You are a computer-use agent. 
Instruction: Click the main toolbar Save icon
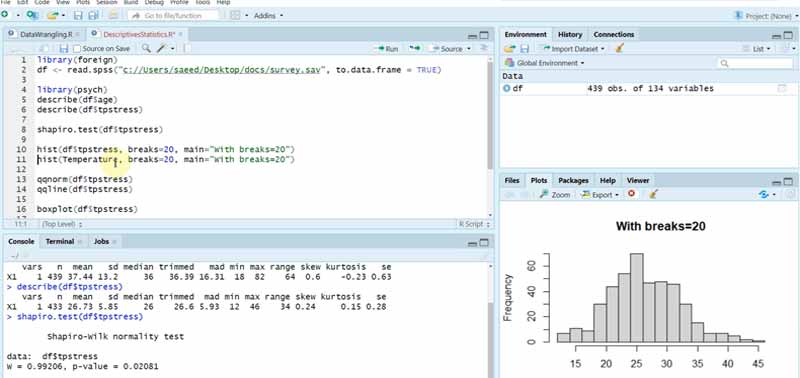[x=78, y=16]
